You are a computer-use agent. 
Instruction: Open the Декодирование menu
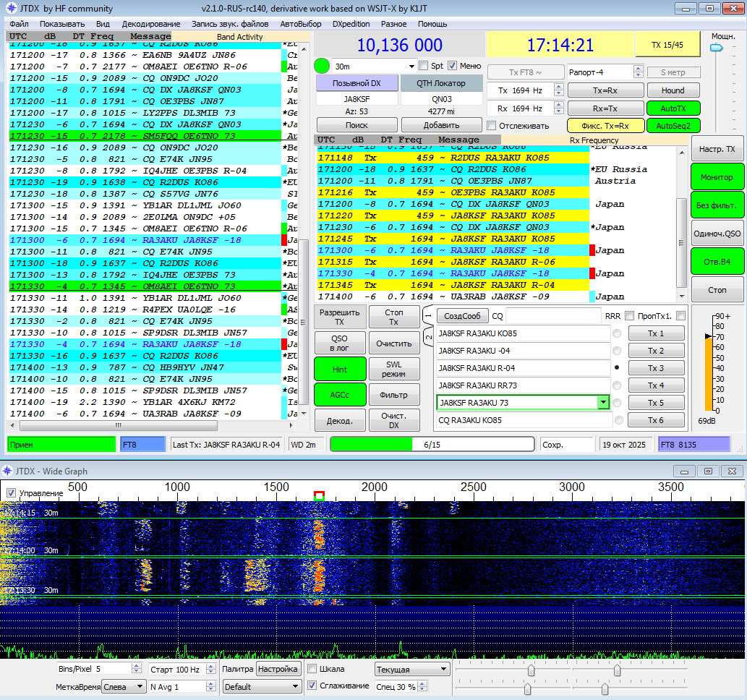[x=151, y=24]
